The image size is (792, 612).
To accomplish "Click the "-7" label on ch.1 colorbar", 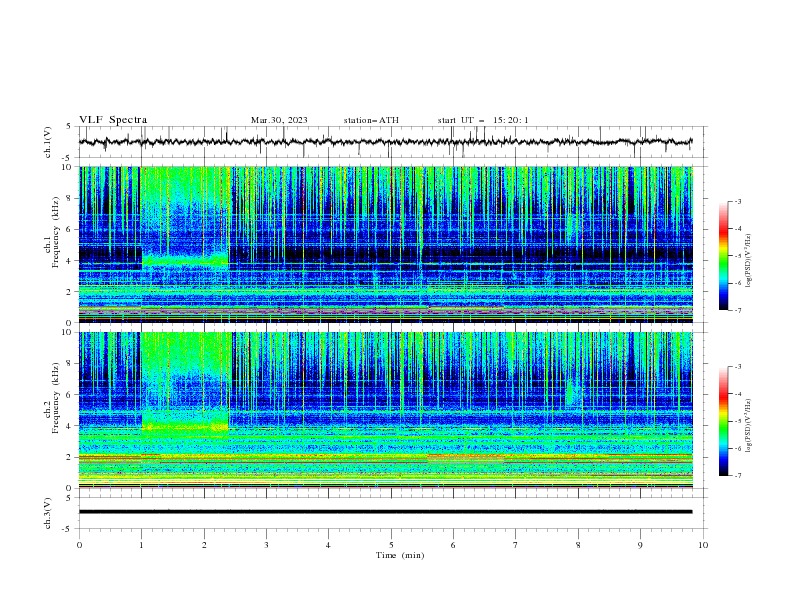I will [x=737, y=310].
